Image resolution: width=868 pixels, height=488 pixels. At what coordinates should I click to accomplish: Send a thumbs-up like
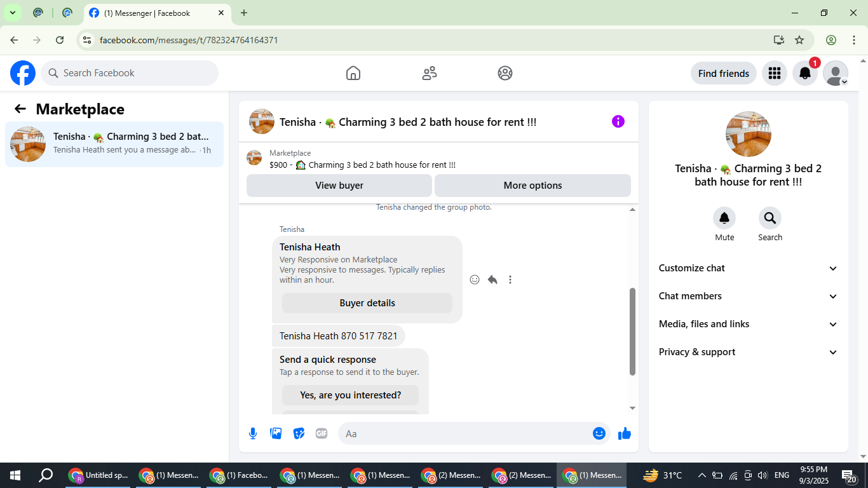pyautogui.click(x=625, y=433)
